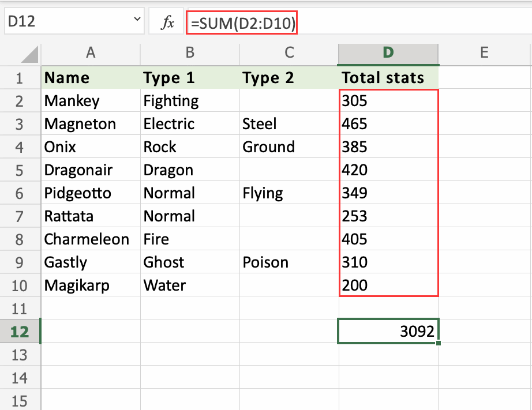This screenshot has height=410, width=532.
Task: Click cell D12 containing 3092
Action: pyautogui.click(x=388, y=332)
